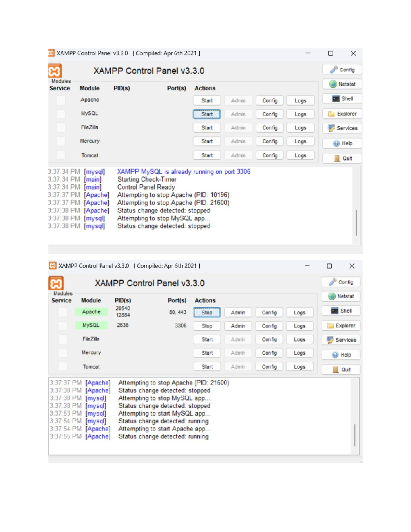The image size is (411, 532).
Task: Open MySQL Logs in lower window
Action: (x=300, y=326)
